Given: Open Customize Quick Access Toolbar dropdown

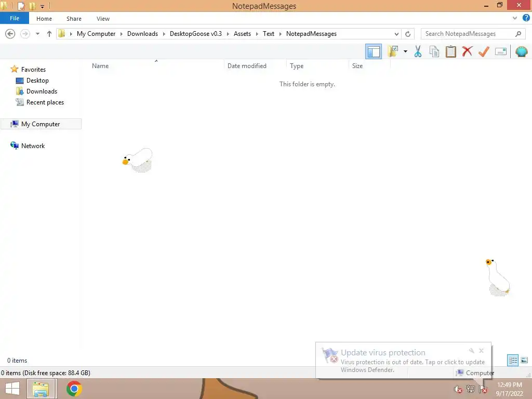Looking at the screenshot, I should (x=42, y=6).
